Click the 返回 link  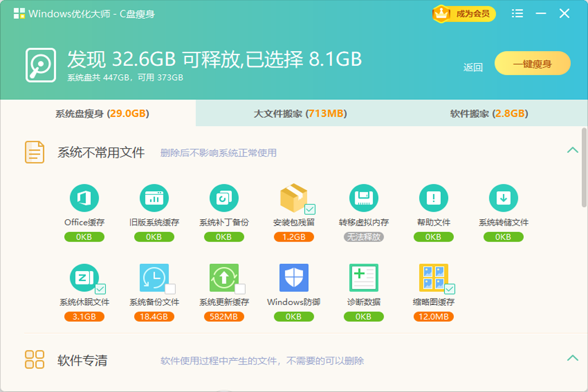click(473, 66)
